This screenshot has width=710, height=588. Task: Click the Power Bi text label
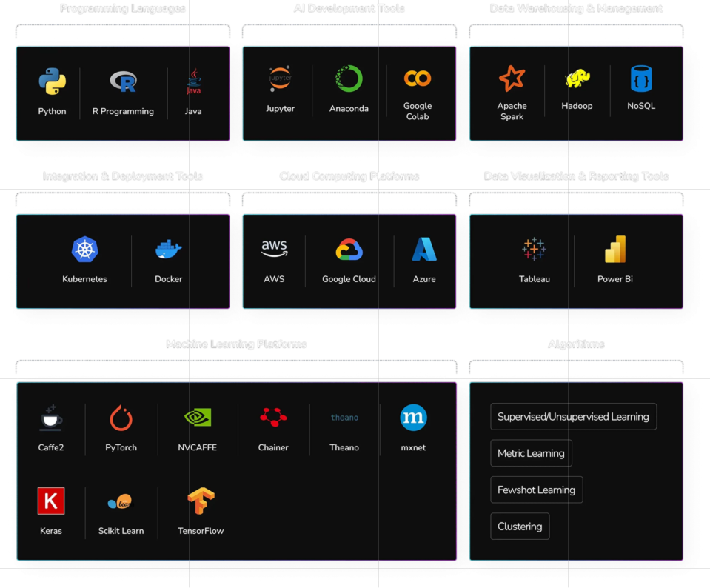(615, 279)
